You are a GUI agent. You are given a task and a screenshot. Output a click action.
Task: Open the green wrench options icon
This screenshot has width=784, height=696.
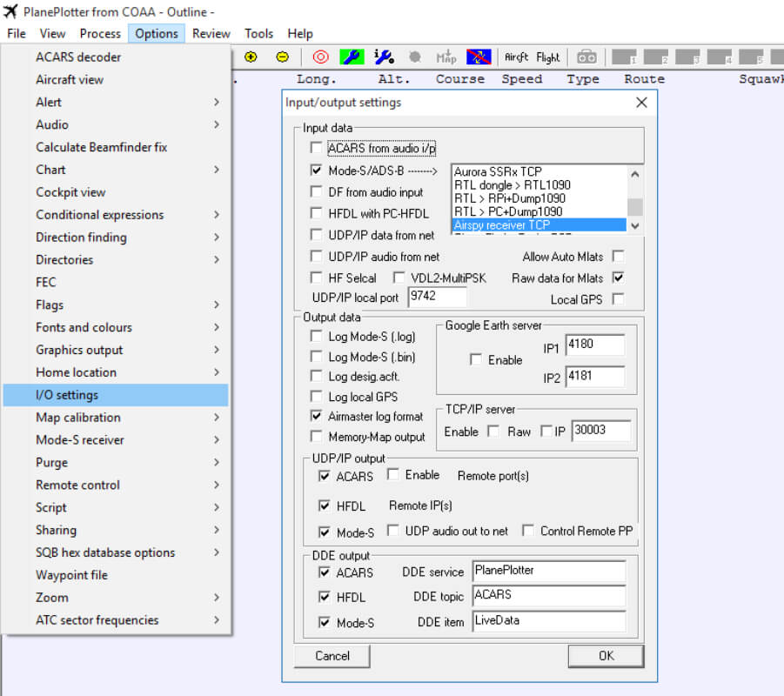(352, 57)
